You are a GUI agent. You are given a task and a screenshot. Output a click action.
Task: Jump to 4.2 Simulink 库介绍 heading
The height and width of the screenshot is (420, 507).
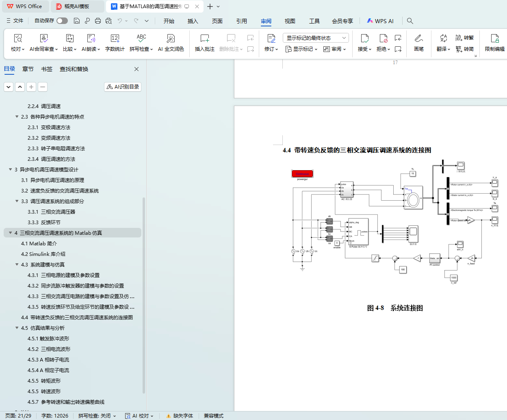click(43, 254)
